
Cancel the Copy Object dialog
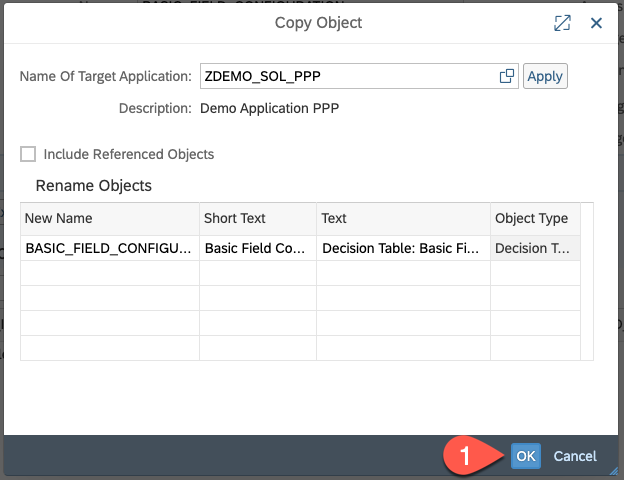coord(575,456)
